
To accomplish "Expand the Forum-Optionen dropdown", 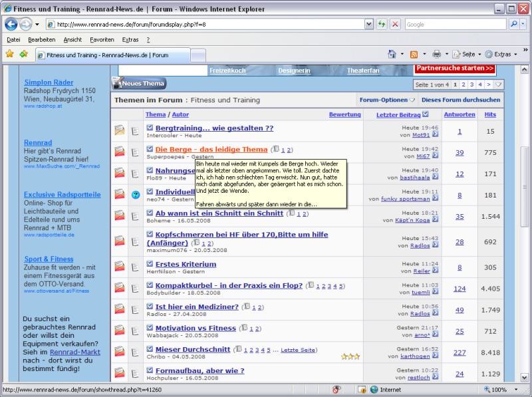I will pos(387,100).
